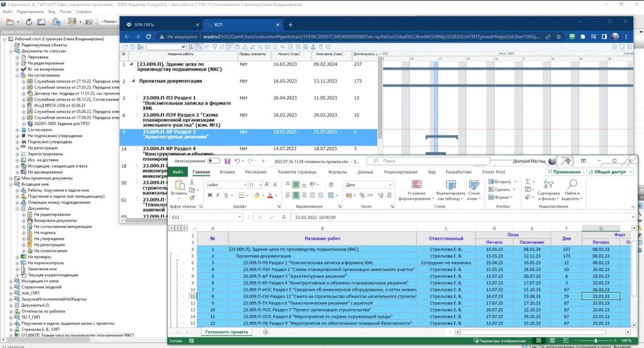Toggle the Автосохранение switch
Image resolution: width=644 pixels, height=348 pixels.
click(x=214, y=161)
